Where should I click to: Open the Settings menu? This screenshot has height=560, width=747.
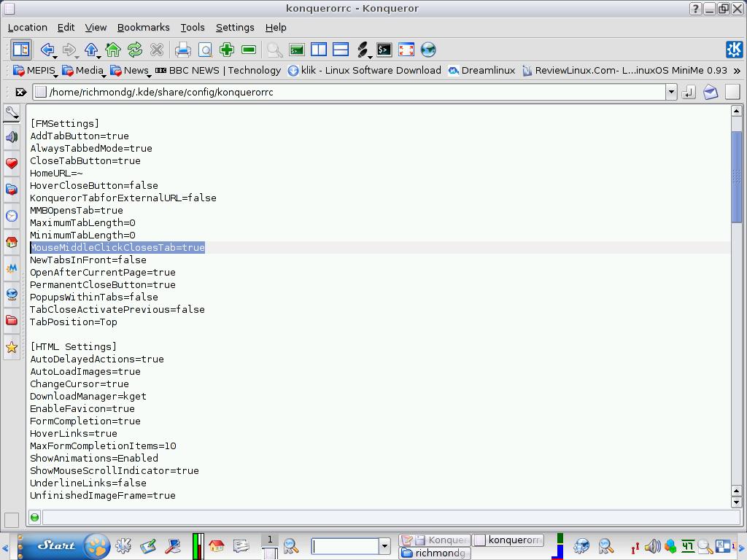click(235, 28)
